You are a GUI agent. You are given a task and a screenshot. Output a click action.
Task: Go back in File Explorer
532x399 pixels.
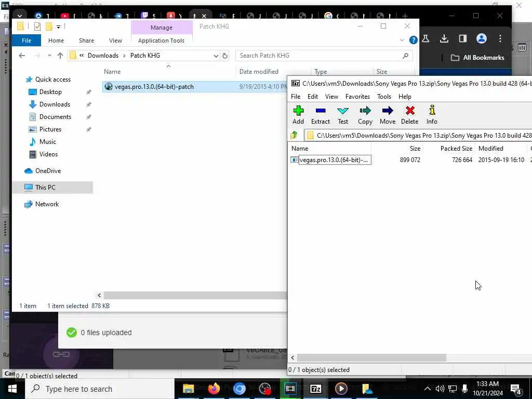coord(22,56)
